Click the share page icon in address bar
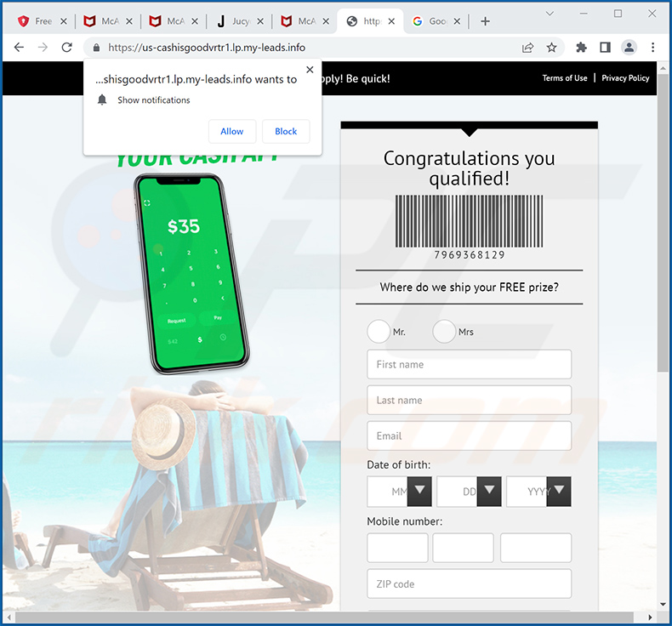Image resolution: width=672 pixels, height=626 pixels. click(527, 48)
